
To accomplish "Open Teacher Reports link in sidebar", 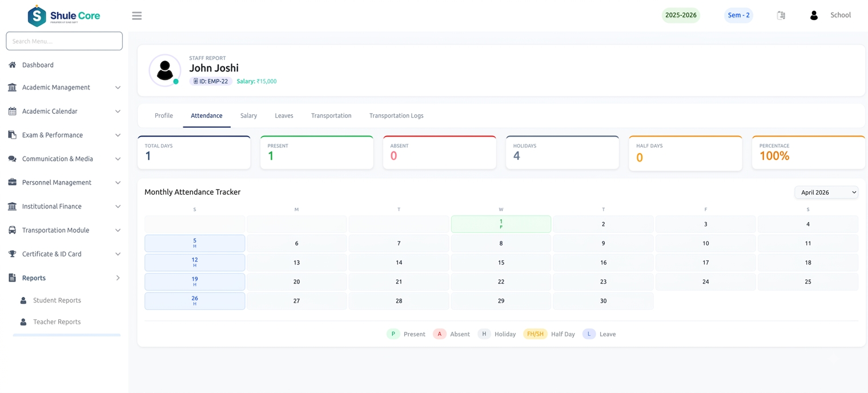I will pyautogui.click(x=57, y=322).
